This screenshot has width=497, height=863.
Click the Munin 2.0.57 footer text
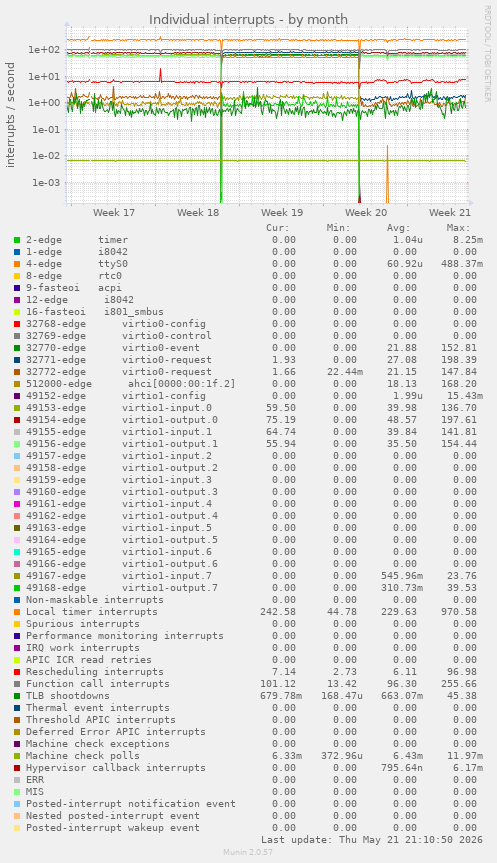pos(248,852)
